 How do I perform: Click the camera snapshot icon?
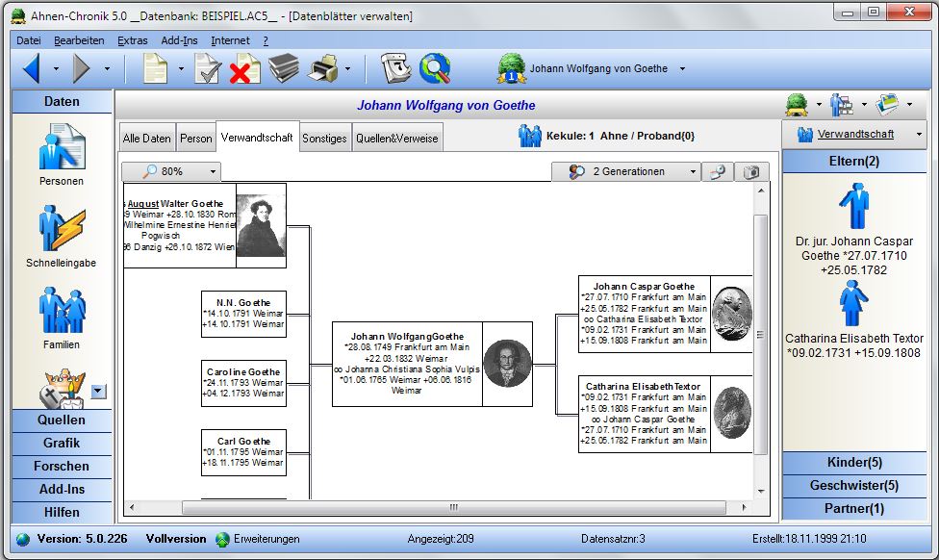click(751, 172)
